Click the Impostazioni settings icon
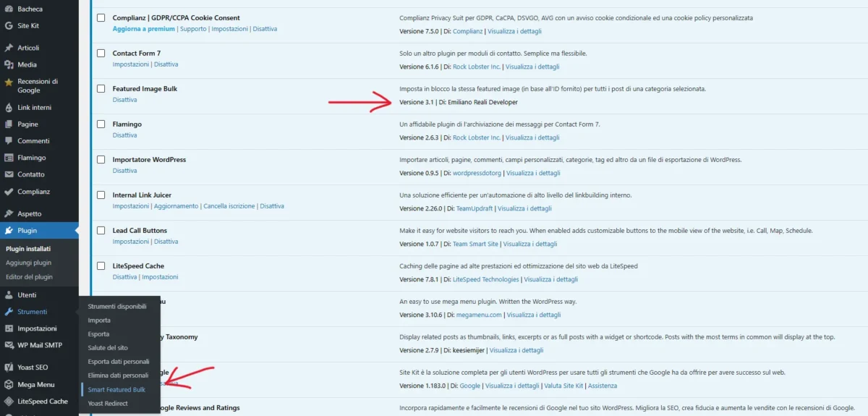The width and height of the screenshot is (868, 416). coord(9,328)
